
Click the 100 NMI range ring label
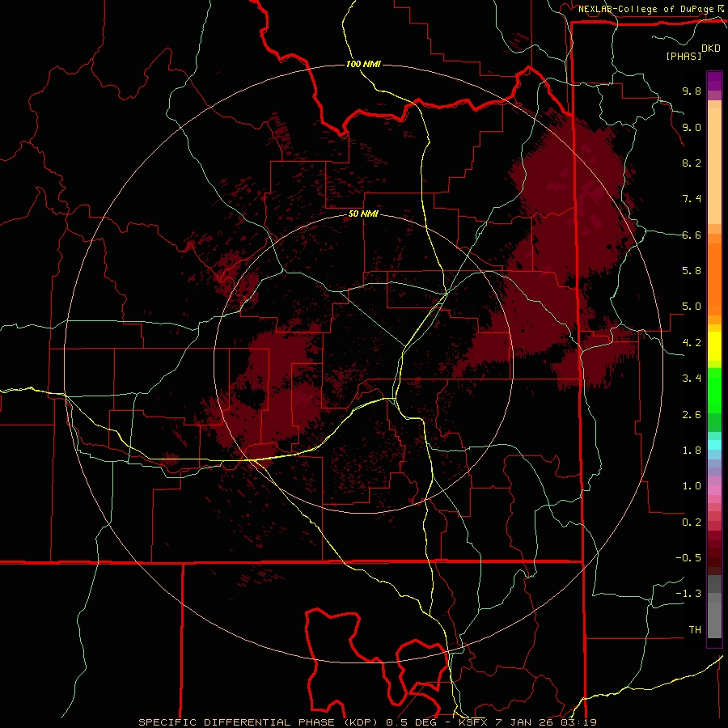363,64
